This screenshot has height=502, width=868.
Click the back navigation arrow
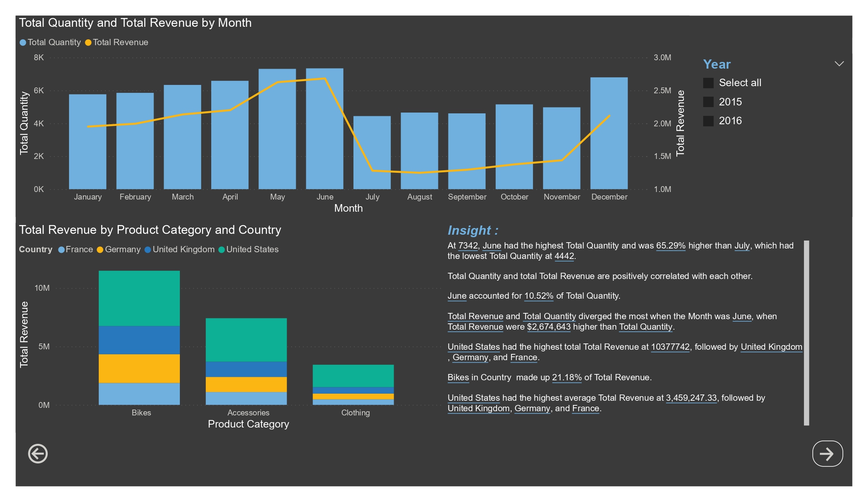[37, 453]
